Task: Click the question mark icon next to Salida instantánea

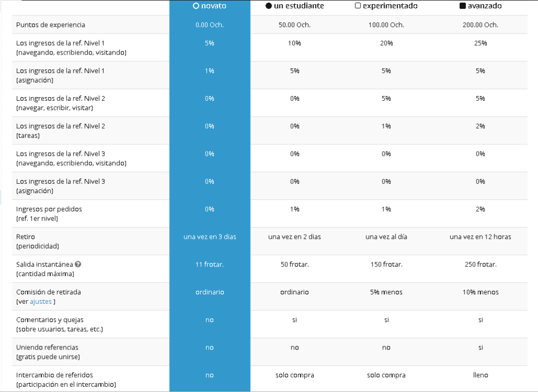Action: coord(78,264)
